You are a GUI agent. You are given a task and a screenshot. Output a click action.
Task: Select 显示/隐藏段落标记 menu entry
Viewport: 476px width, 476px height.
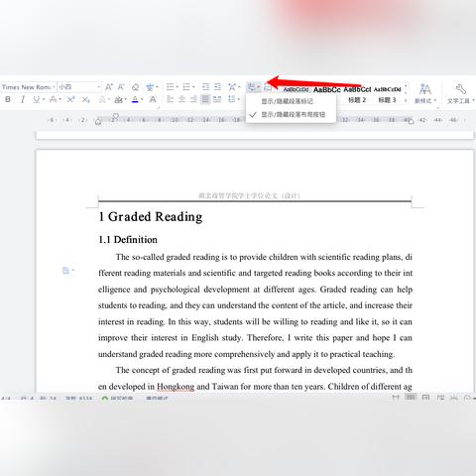[291, 101]
